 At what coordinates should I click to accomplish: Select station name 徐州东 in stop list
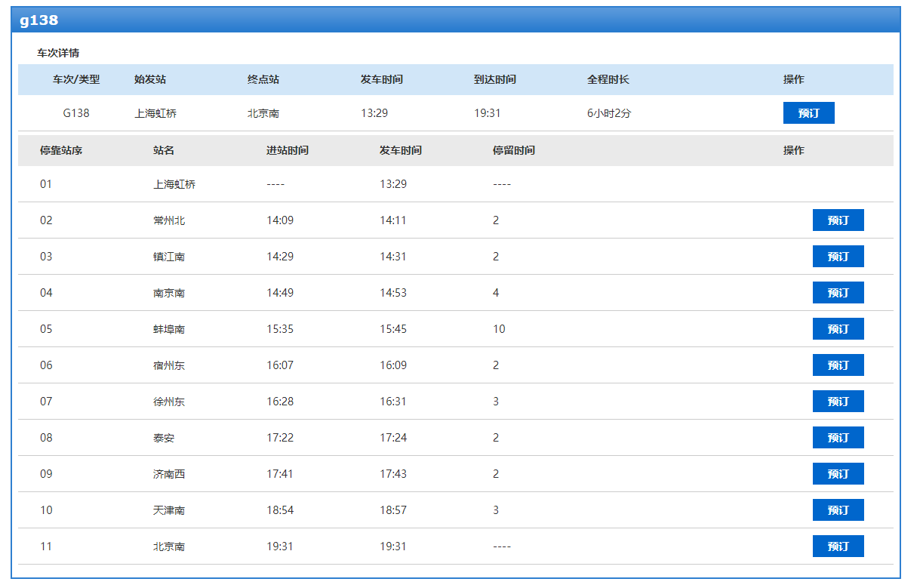point(169,402)
